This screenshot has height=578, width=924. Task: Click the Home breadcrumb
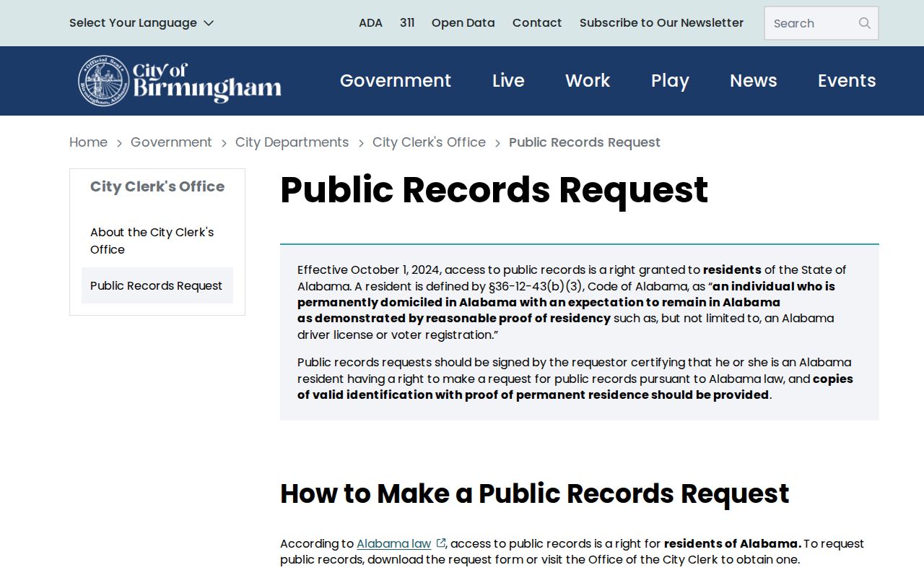coord(88,142)
